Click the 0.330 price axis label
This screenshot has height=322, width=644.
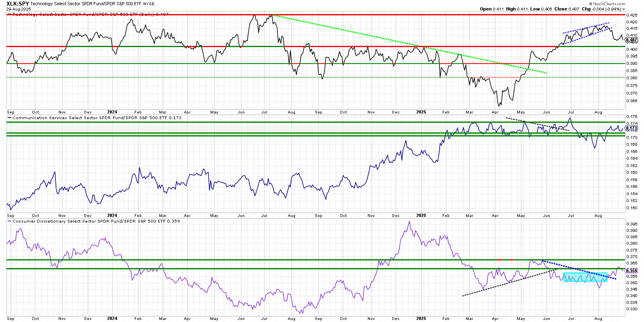tap(632, 309)
